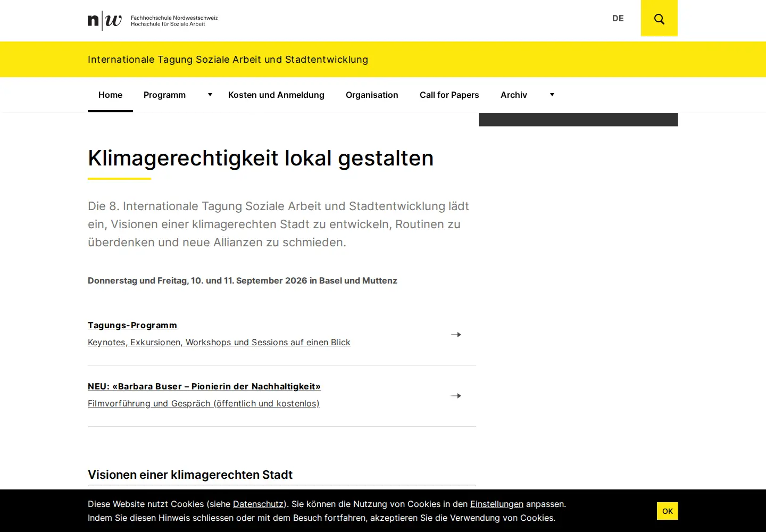Click Internationale Tagung Soziale Arbeit banner title
The image size is (766, 532).
coord(228,60)
